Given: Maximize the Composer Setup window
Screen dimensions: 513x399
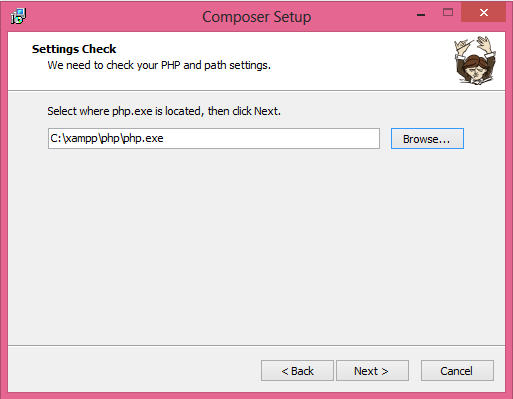Looking at the screenshot, I should 448,13.
